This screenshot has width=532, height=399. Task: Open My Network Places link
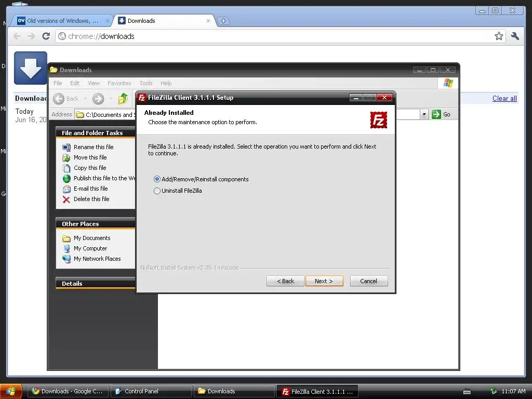click(97, 259)
